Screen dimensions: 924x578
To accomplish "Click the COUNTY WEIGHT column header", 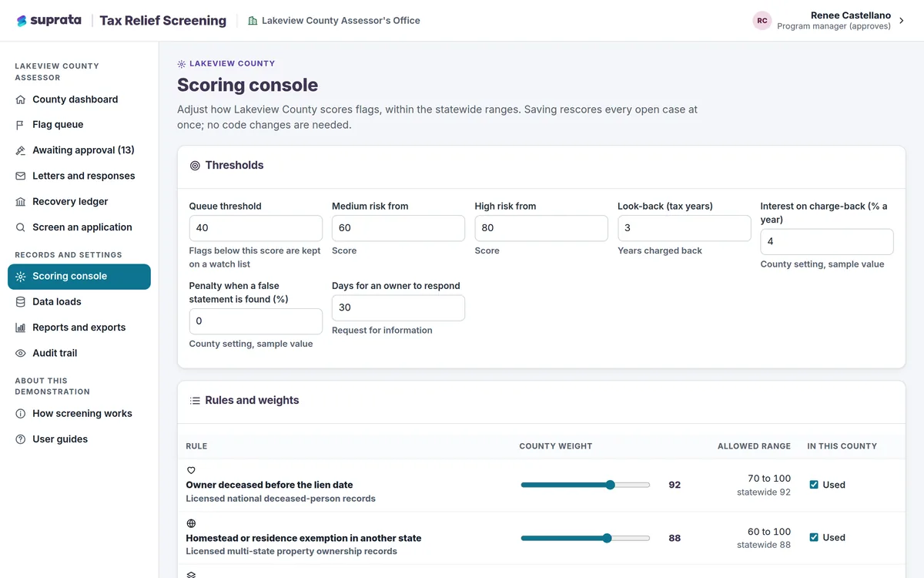I will click(x=556, y=446).
